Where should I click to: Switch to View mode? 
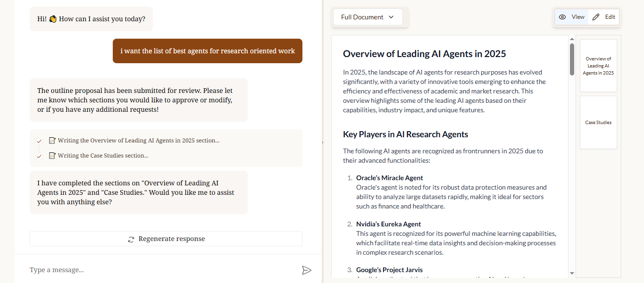click(571, 17)
